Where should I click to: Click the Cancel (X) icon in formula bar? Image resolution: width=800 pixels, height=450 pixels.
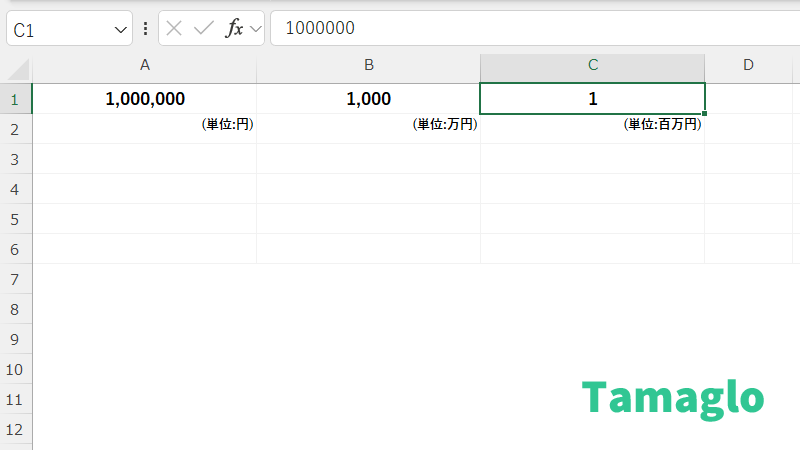click(x=174, y=28)
